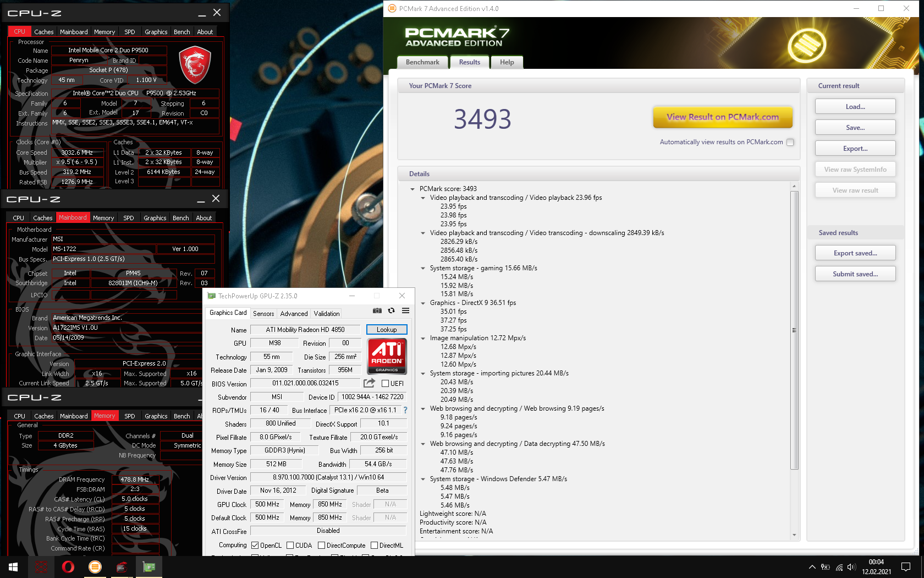Collapse the Video playback 23.96 fps node
Image resolution: width=924 pixels, height=578 pixels.
tap(423, 198)
